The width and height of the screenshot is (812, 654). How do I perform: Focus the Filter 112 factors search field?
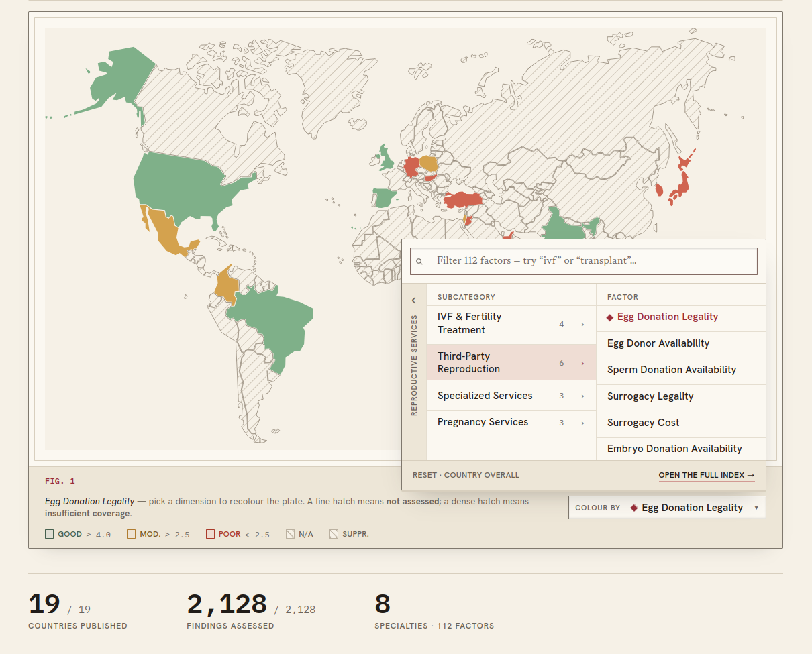(x=584, y=261)
